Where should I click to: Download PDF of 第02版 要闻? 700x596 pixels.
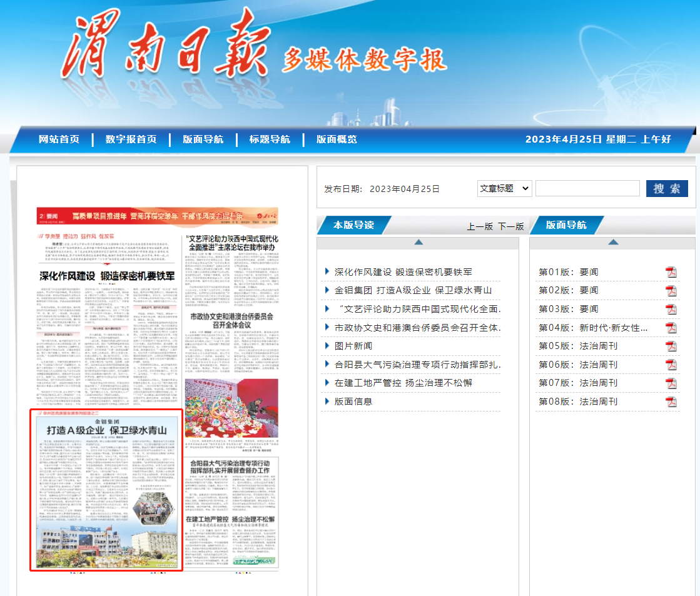click(x=671, y=290)
